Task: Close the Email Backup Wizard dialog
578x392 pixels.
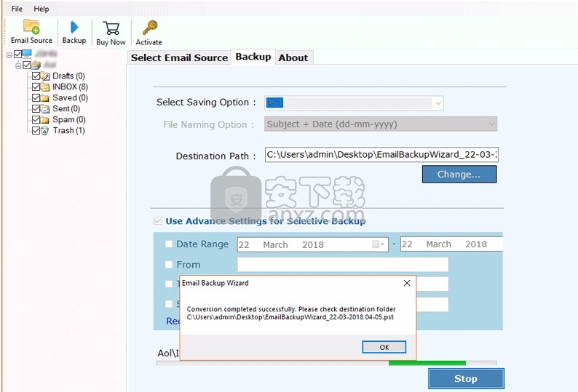Action: click(x=406, y=283)
